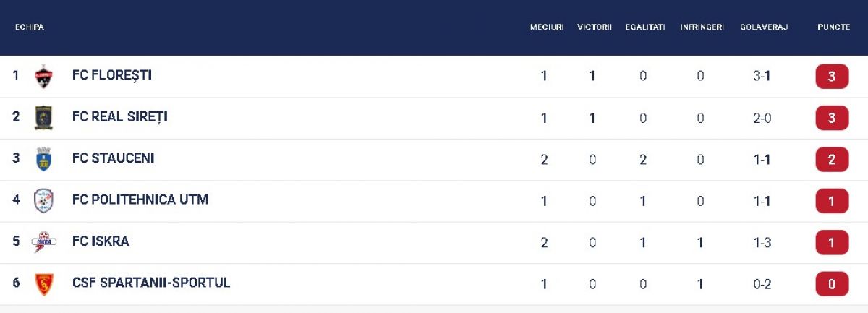Click CSF Spartanii-Sportul's zero points badge
Viewport: 868px width, 313px height.
pyautogui.click(x=832, y=284)
